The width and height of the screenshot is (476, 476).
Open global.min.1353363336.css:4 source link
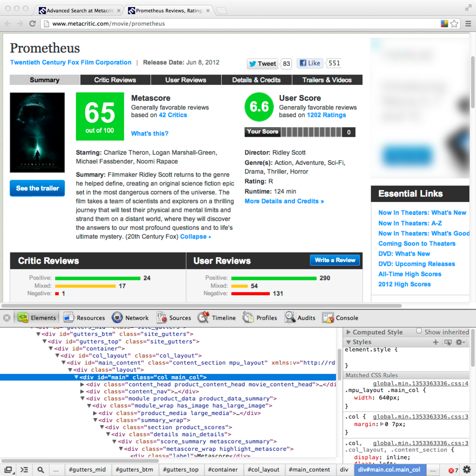coord(421,383)
